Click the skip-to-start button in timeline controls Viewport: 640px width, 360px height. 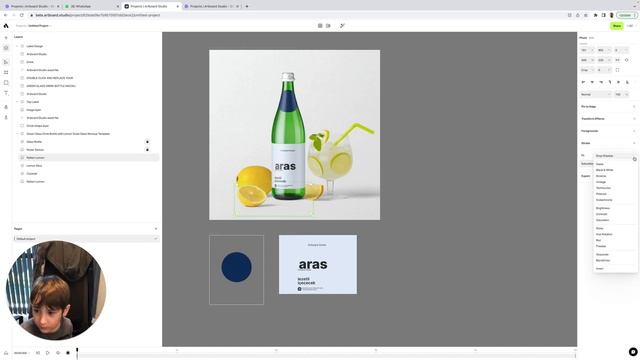[38, 353]
